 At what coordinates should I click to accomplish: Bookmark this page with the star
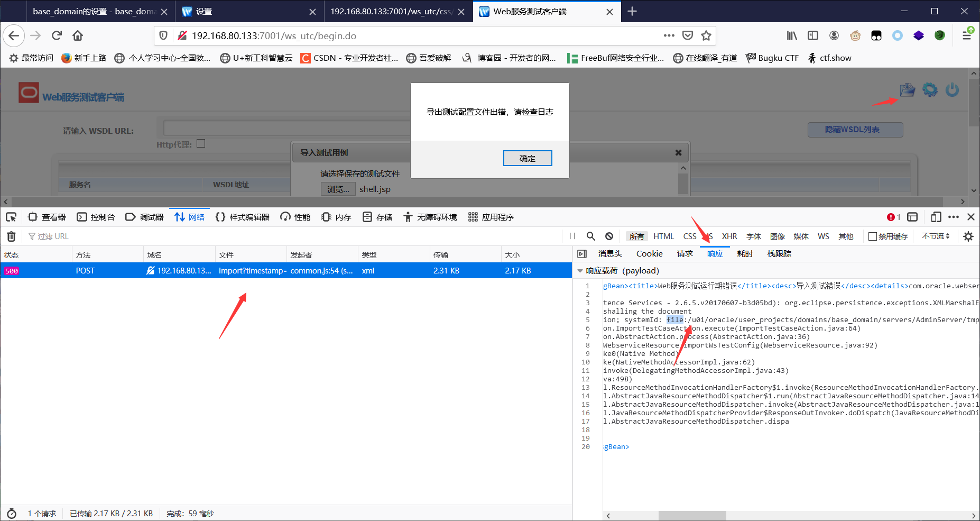706,35
